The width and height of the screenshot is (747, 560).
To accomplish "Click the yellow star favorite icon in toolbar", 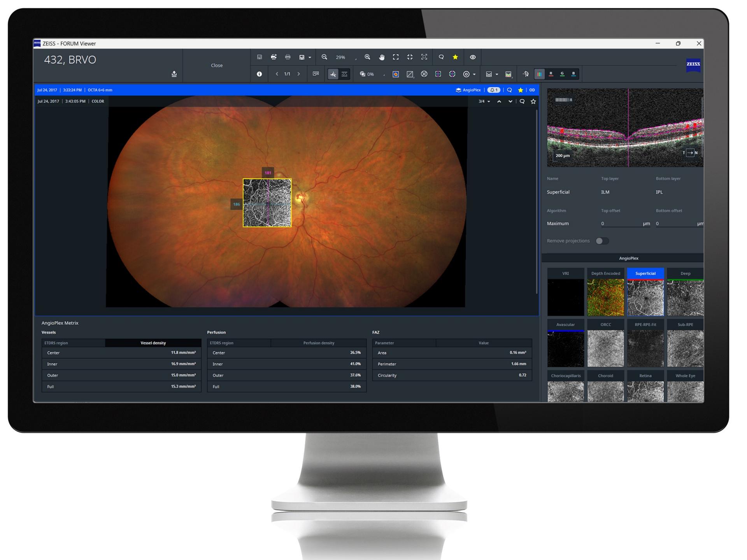I will [x=455, y=57].
